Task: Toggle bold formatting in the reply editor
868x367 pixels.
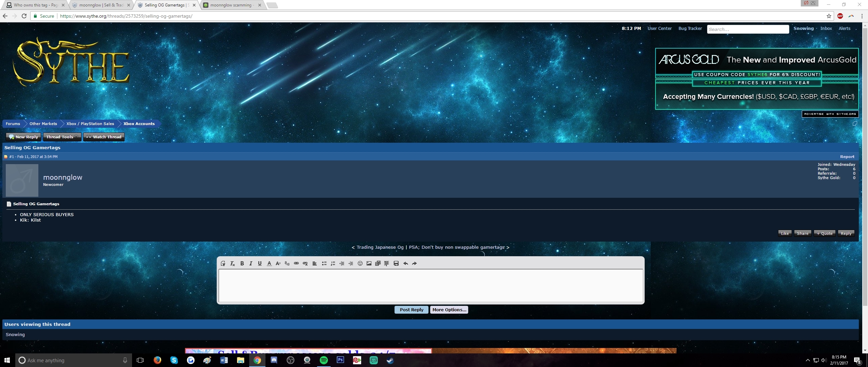Action: pos(242,263)
